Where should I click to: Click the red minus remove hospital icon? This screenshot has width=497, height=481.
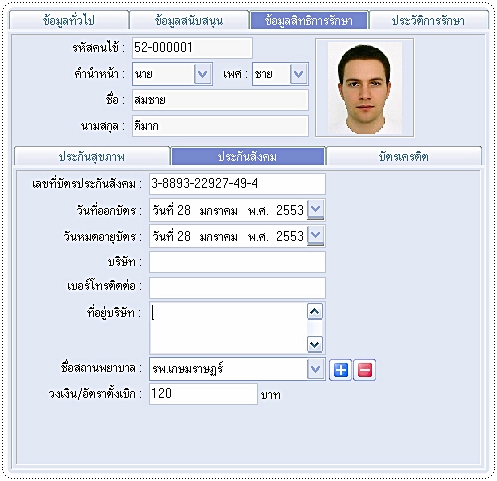(x=364, y=370)
